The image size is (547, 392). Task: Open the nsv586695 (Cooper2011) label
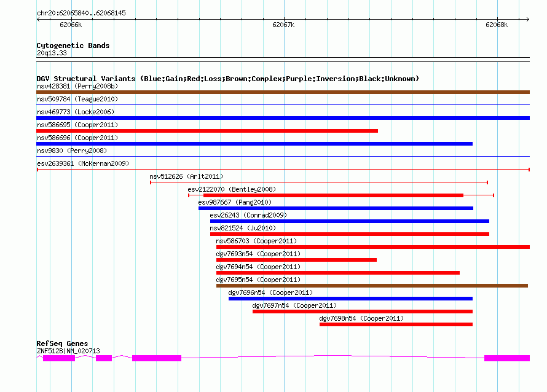point(77,125)
